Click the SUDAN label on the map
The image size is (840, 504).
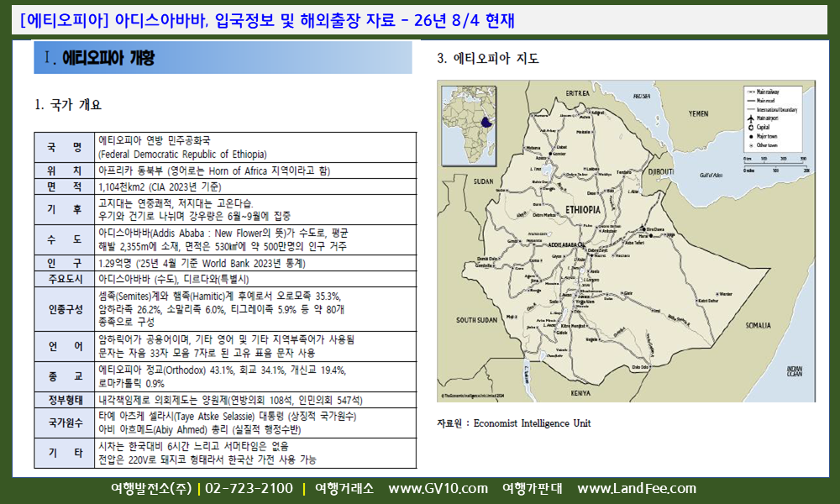[x=483, y=181]
